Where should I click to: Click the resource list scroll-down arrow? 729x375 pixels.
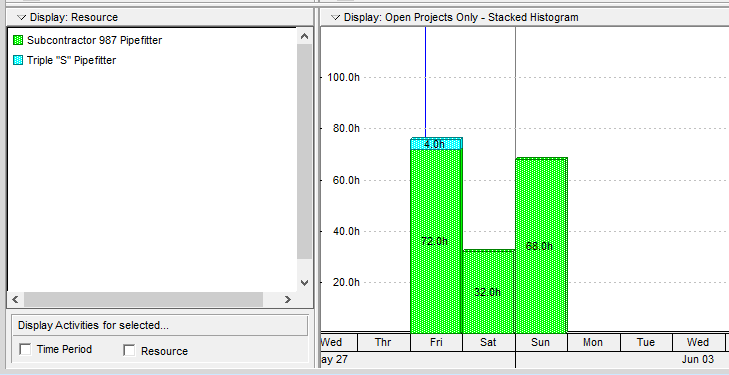tap(305, 283)
